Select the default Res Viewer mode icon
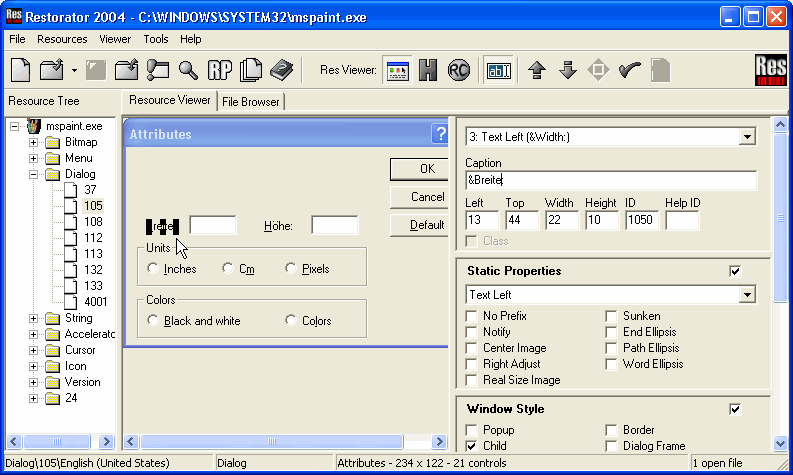 (x=398, y=70)
